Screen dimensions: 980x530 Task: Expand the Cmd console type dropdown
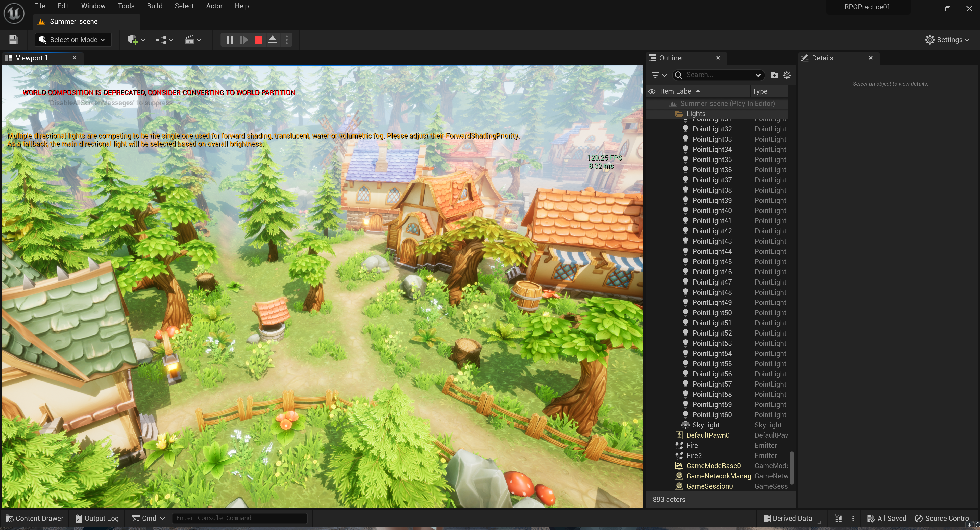148,518
